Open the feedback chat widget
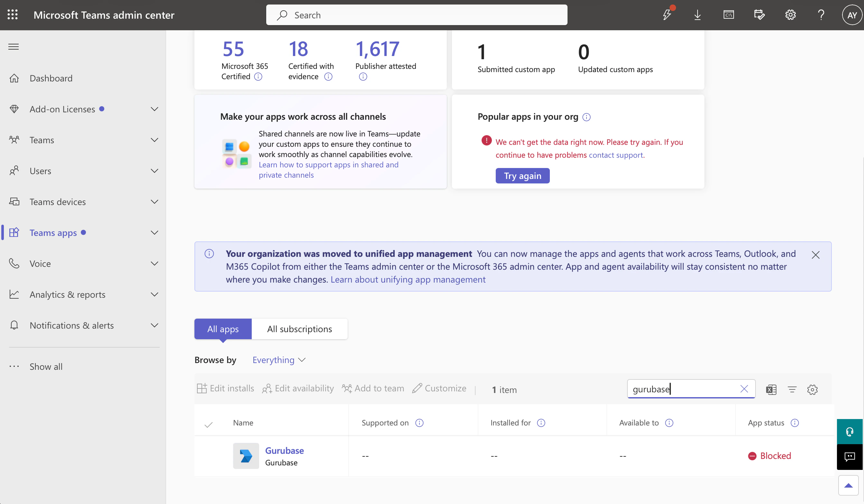Viewport: 864px width, 504px height. tap(850, 457)
